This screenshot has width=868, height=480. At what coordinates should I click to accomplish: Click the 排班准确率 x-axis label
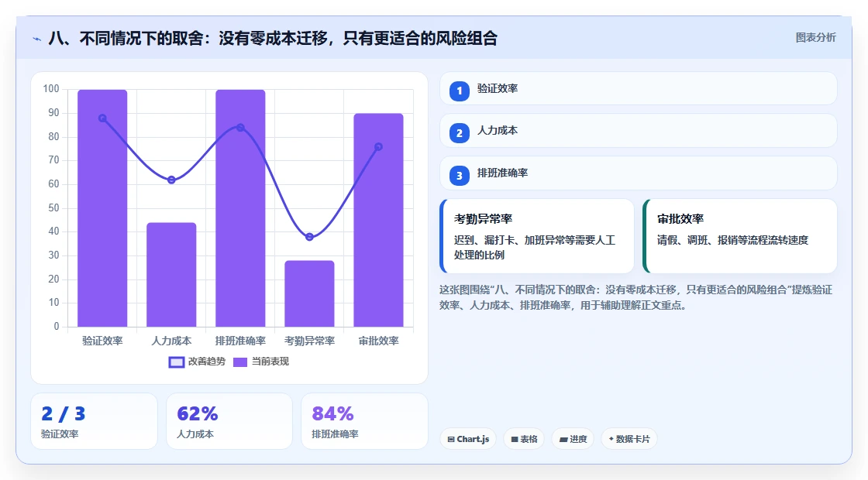tap(240, 341)
